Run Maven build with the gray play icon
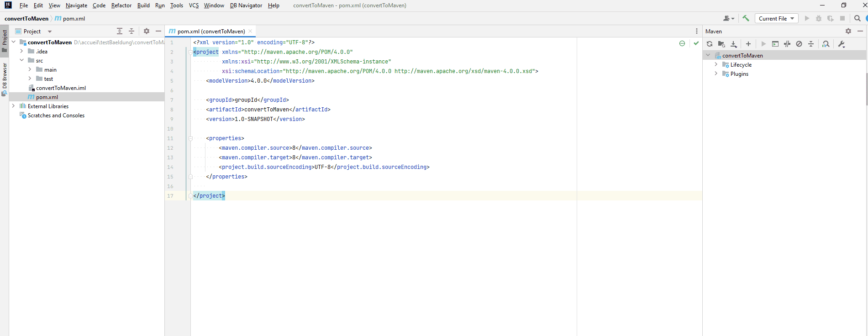 pos(763,44)
